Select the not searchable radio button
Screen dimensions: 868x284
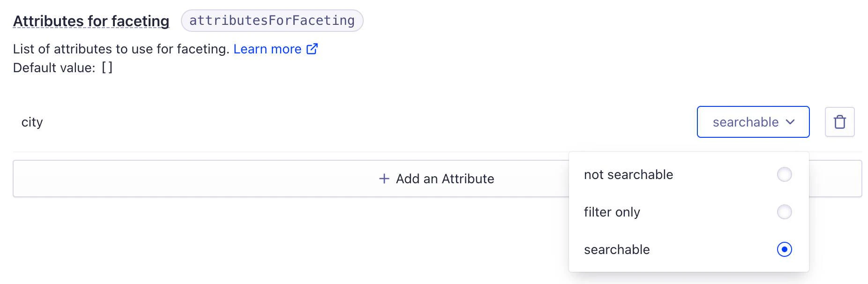pyautogui.click(x=785, y=174)
